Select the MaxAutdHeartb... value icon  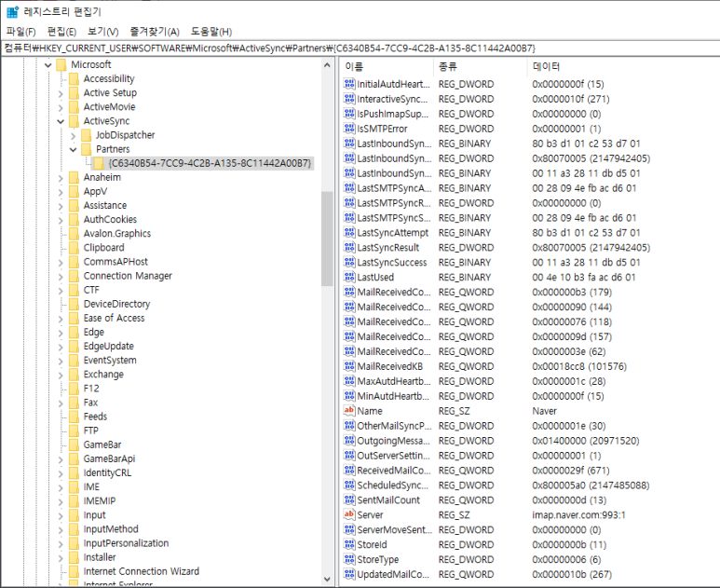(x=349, y=381)
